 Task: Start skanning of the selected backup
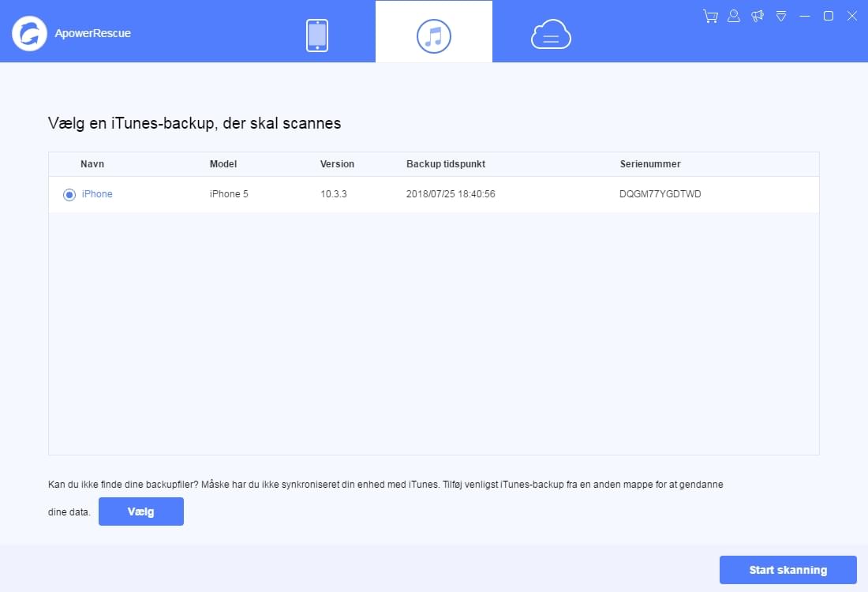pos(787,569)
